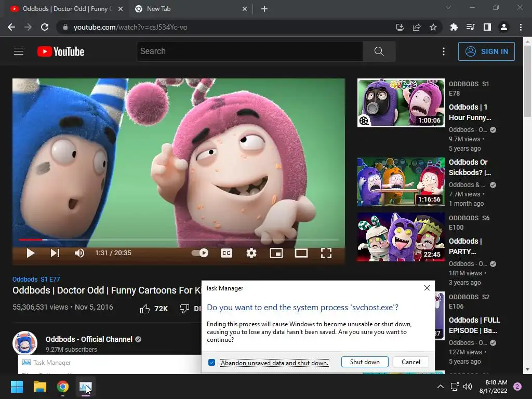The height and width of the screenshot is (399, 532).
Task: Open a new browser tab
Action: (x=264, y=9)
